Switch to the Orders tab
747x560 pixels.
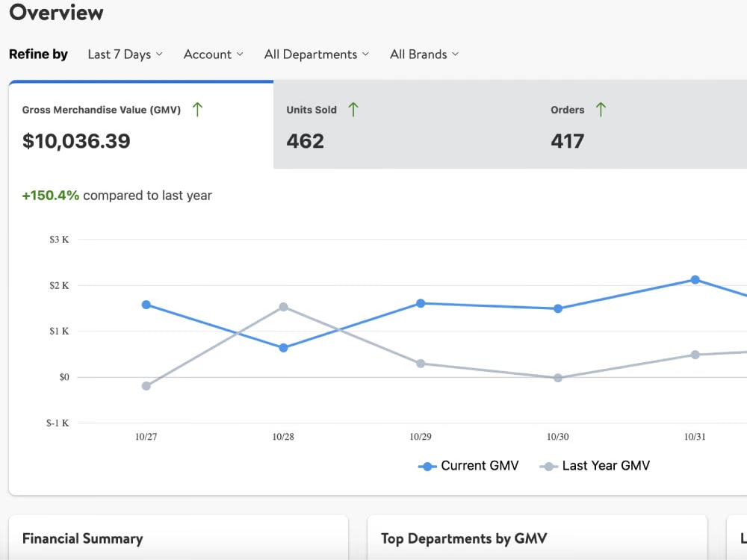[x=642, y=125]
